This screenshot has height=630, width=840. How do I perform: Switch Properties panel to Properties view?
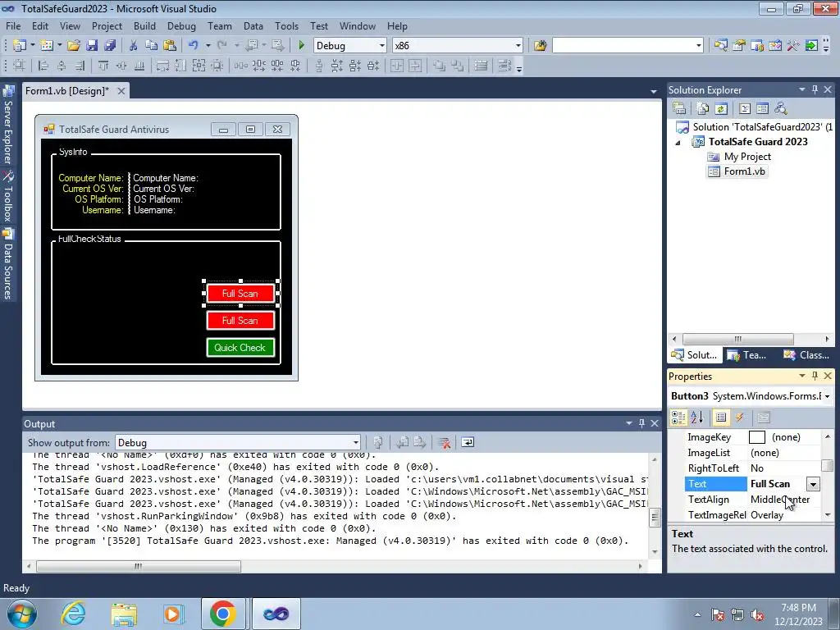pyautogui.click(x=721, y=418)
